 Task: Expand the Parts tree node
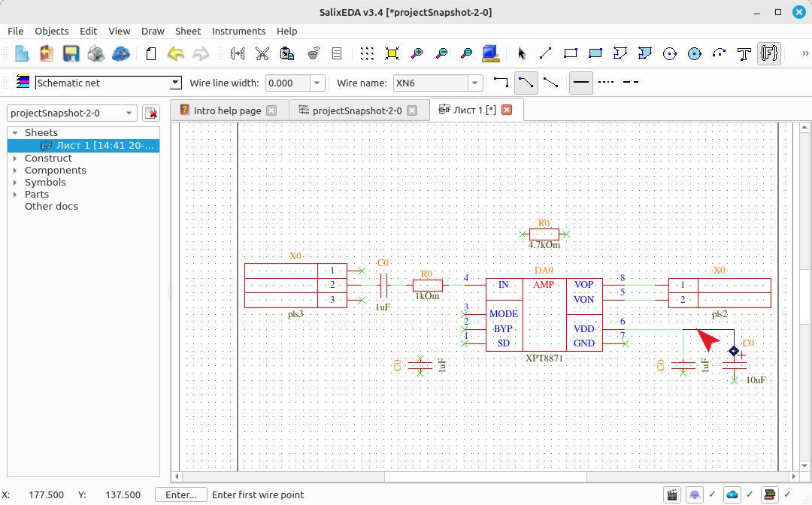click(15, 194)
